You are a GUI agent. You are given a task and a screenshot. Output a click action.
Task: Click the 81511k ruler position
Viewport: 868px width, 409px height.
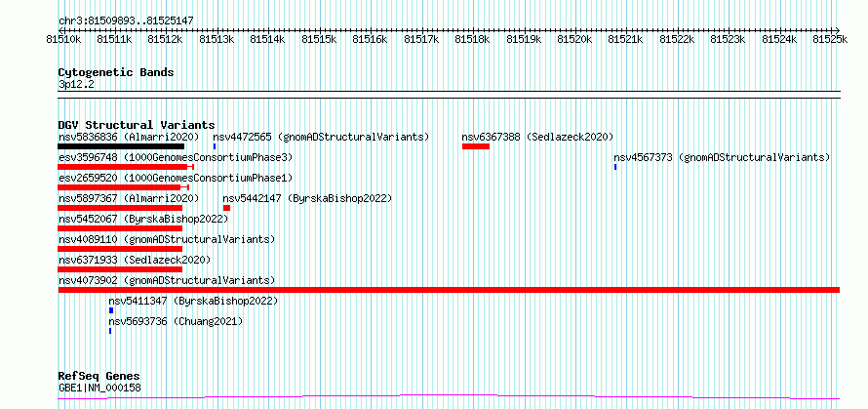point(114,39)
